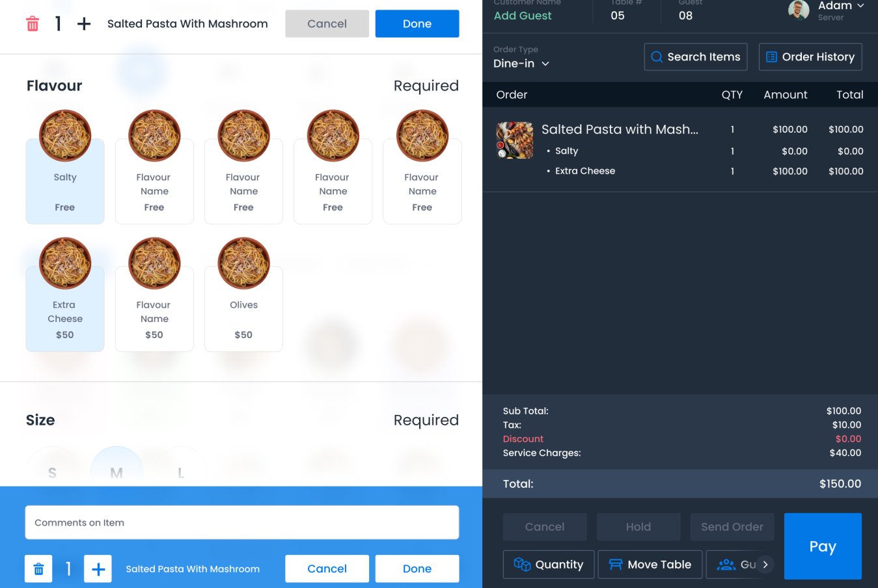This screenshot has height=588, width=878.
Task: Open Search Items with the magnifier icon
Action: (695, 57)
